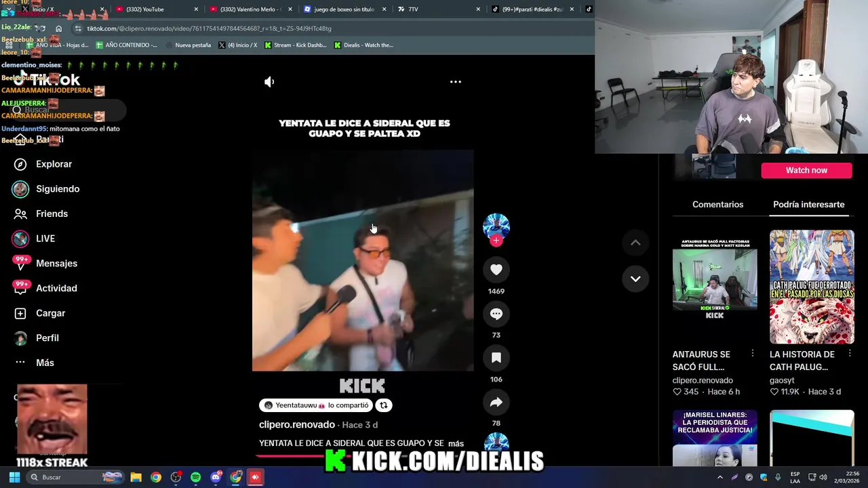The image size is (868, 488).
Task: Click the browser address bar URL
Action: pyautogui.click(x=209, y=28)
